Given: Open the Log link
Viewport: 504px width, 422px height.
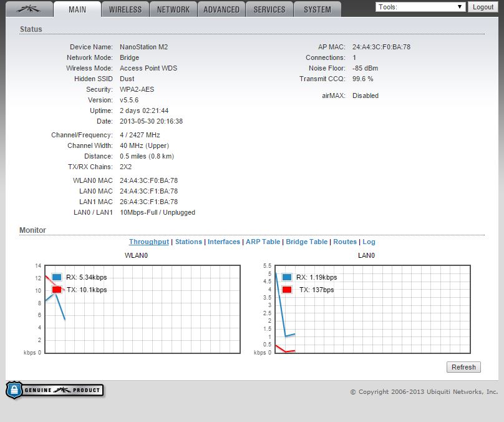Looking at the screenshot, I should (x=369, y=242).
